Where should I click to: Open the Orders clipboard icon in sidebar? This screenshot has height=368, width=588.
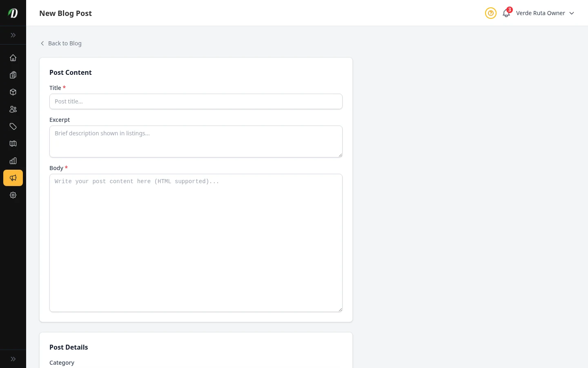(x=13, y=75)
